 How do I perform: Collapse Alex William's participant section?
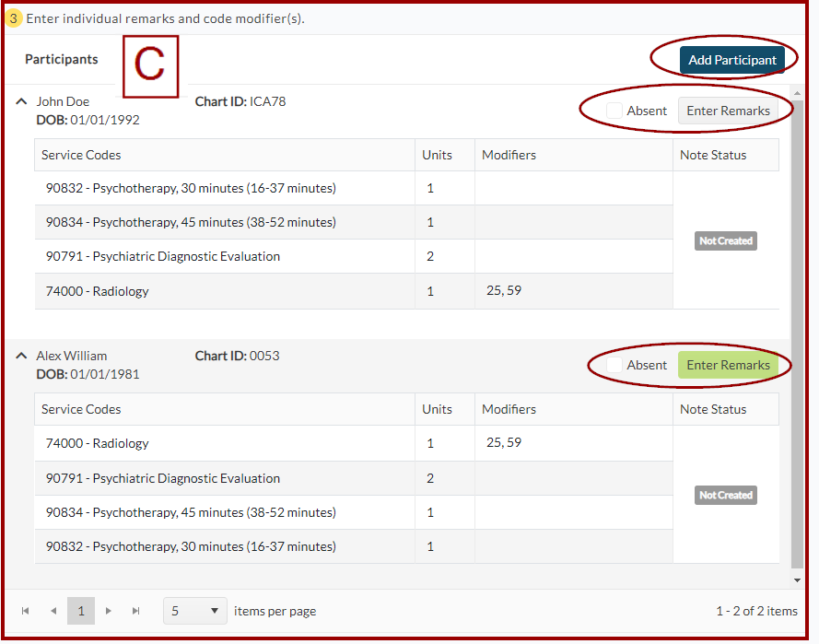pos(21,356)
